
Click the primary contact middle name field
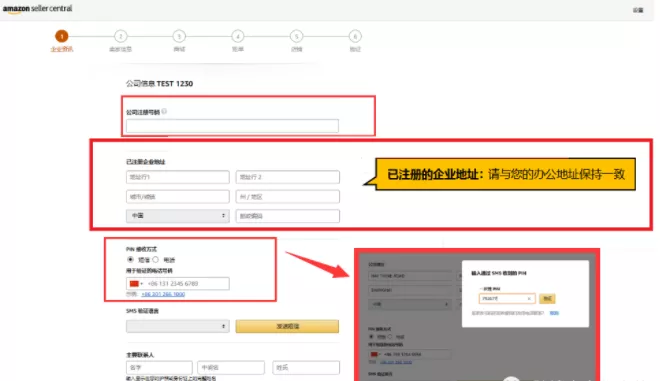point(231,367)
